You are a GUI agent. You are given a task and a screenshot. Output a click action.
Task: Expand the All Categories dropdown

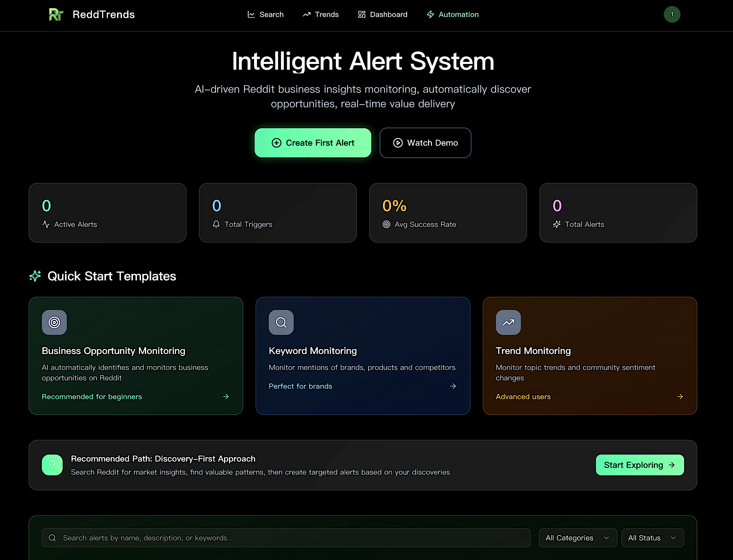pyautogui.click(x=578, y=538)
